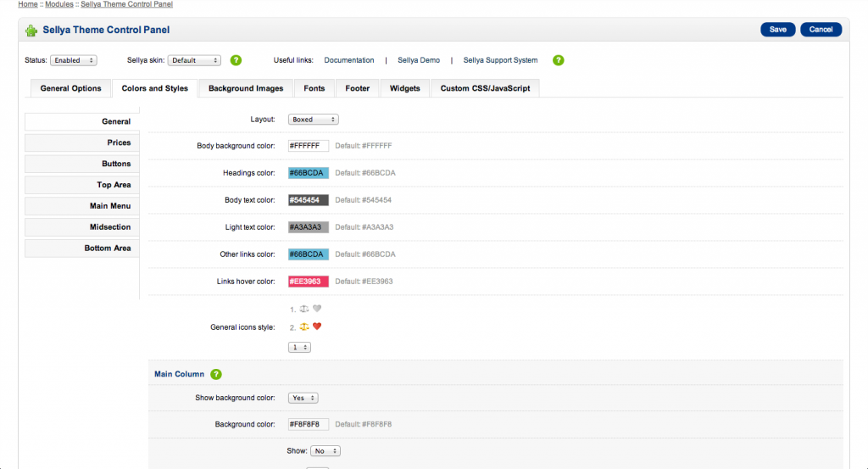
Task: Open help icon after Sellya Support System
Action: tap(558, 60)
